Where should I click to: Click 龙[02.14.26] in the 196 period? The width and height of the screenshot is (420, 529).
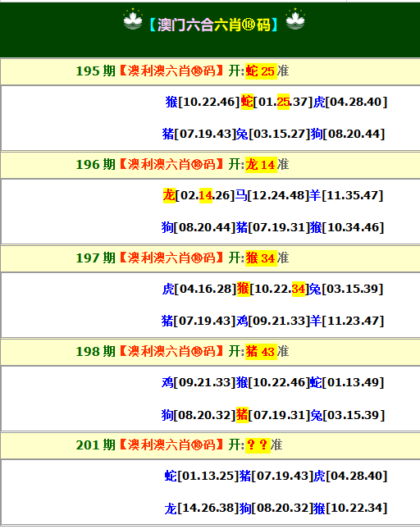pos(199,195)
